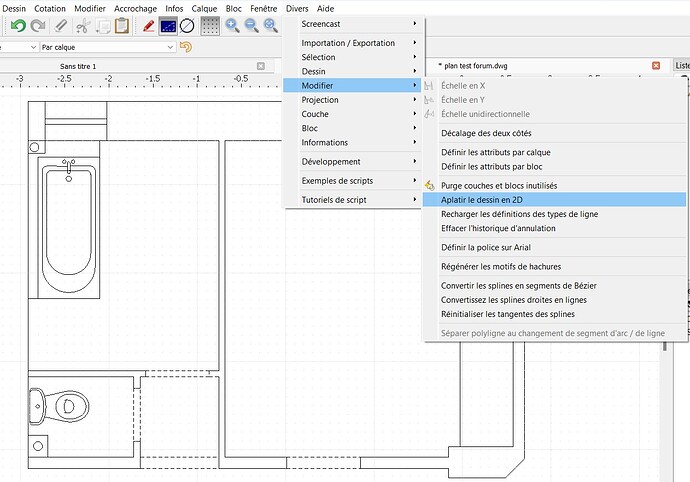Toggle the dotted grid display icon
Screen dimensions: 690x482
tap(210, 26)
